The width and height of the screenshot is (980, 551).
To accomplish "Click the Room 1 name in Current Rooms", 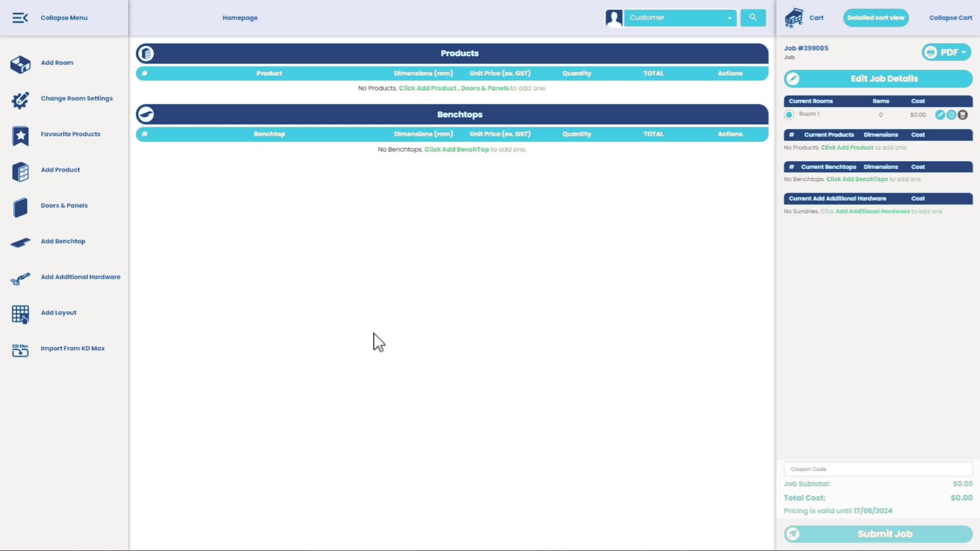I will 809,114.
